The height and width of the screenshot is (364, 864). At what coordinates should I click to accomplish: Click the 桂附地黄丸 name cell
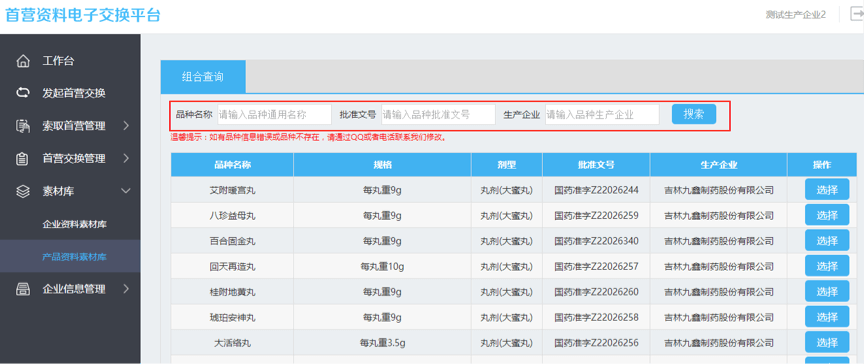pos(233,292)
